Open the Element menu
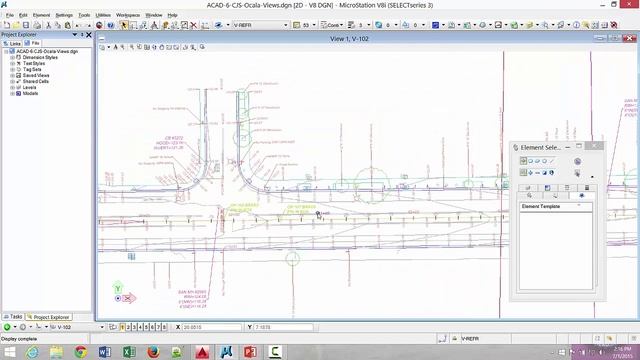640x360 pixels. (41, 15)
